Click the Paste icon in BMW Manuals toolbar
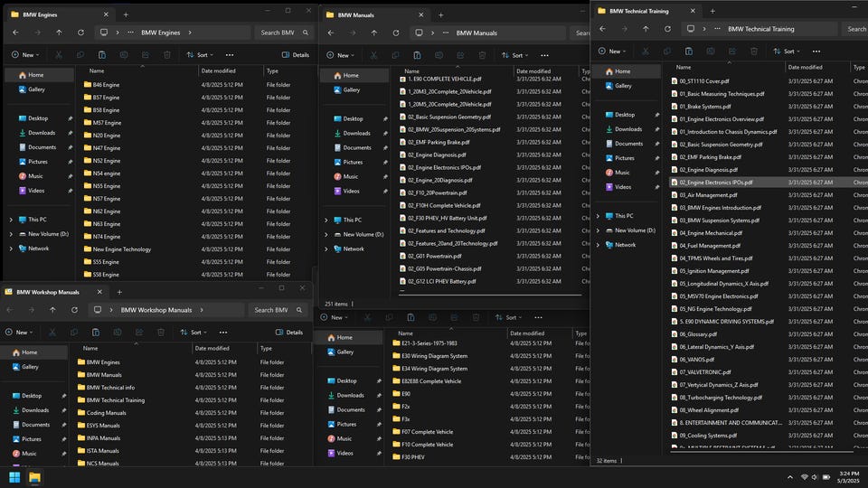The image size is (868, 488). pyautogui.click(x=417, y=55)
